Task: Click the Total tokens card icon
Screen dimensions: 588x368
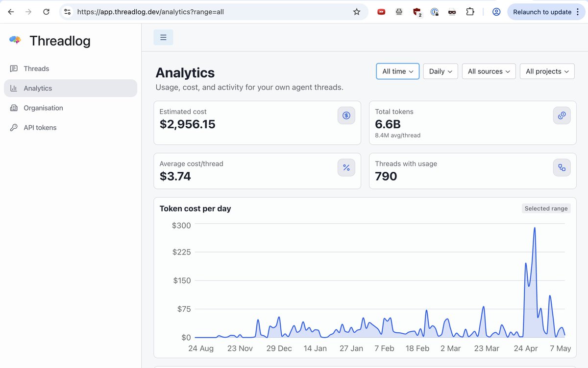Action: pos(562,115)
